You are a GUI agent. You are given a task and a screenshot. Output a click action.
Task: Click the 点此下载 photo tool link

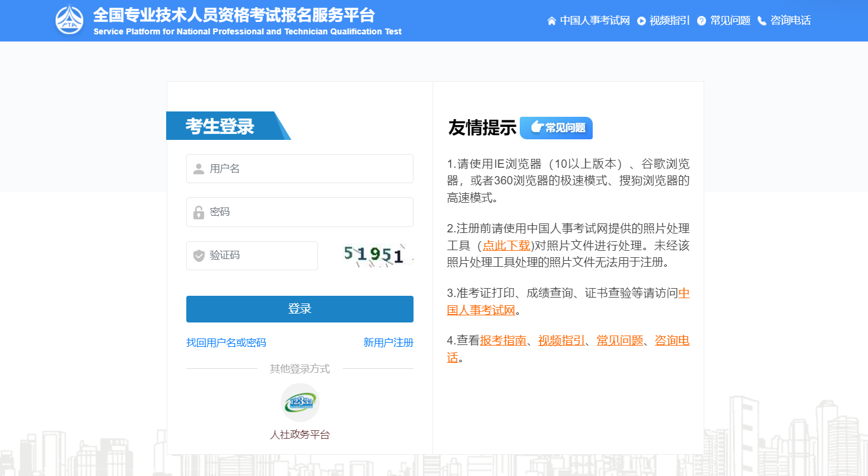click(506, 245)
